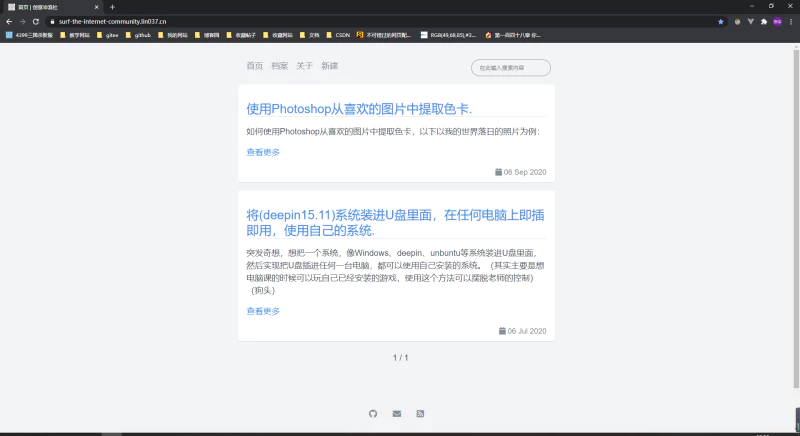This screenshot has height=436, width=800.
Task: Open the email footer icon
Action: coord(397,414)
